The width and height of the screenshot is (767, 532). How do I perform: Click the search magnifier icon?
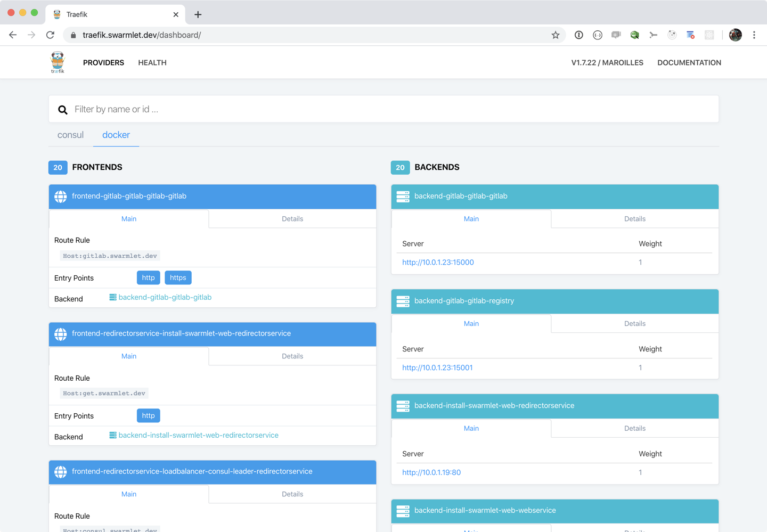click(63, 110)
